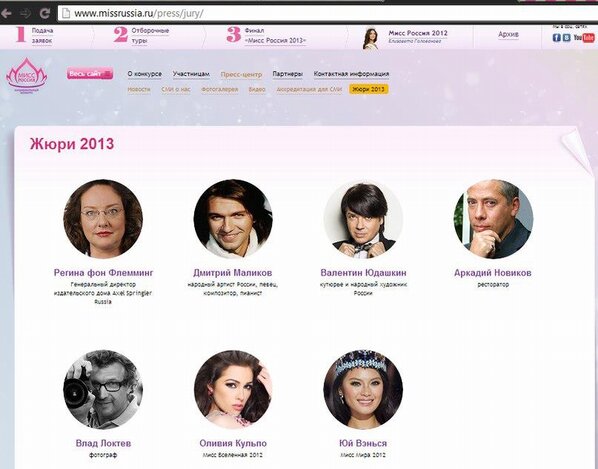This screenshot has width=598, height=469.
Task: Open step 2 Отборочные туры
Action: coord(141,35)
